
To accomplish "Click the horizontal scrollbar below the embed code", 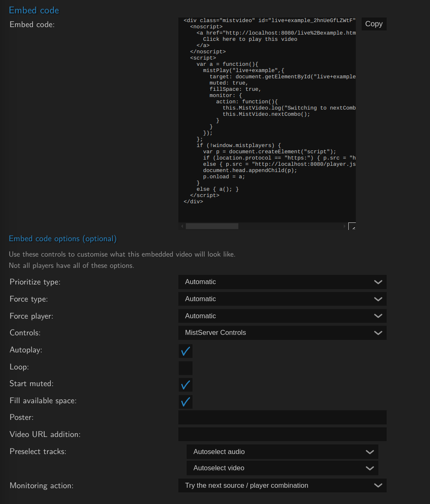I will [x=212, y=226].
